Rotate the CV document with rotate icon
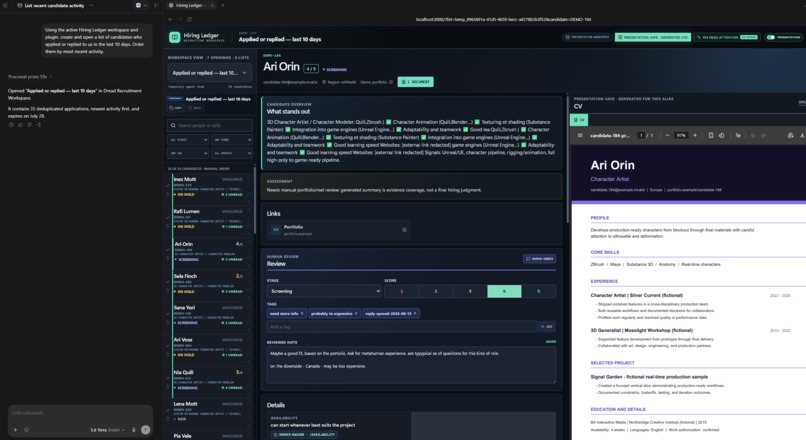Screen dimensions: 806x440 [x=722, y=135]
